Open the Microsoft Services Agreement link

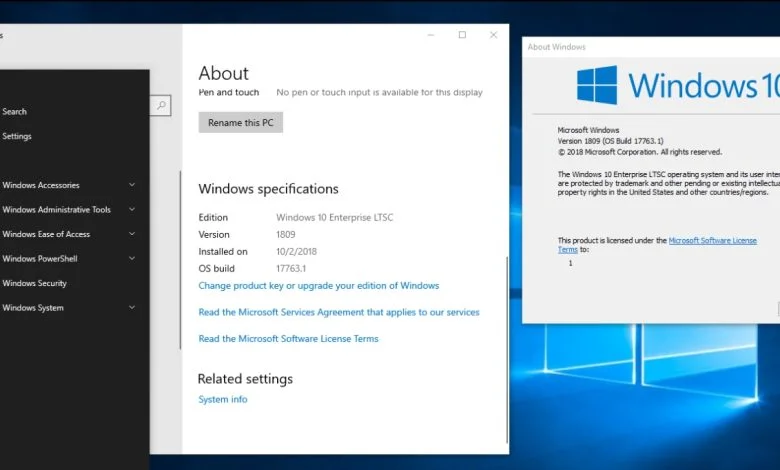click(338, 312)
